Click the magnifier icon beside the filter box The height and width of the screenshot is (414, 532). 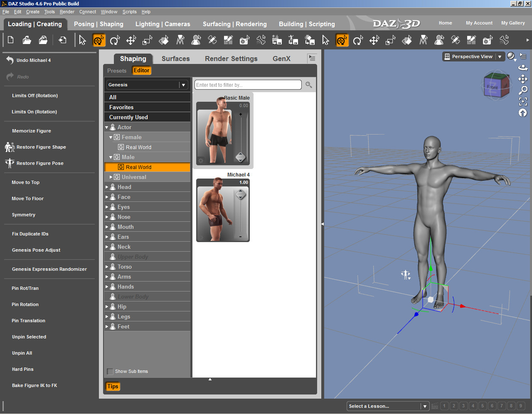tap(309, 85)
